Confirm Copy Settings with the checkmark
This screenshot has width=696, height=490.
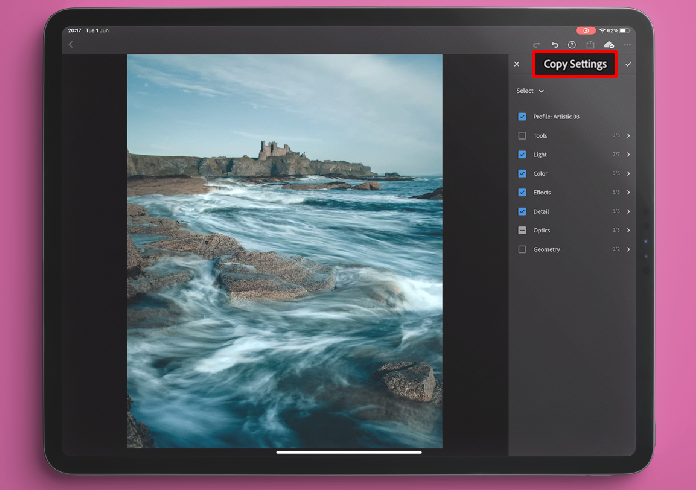coord(628,64)
